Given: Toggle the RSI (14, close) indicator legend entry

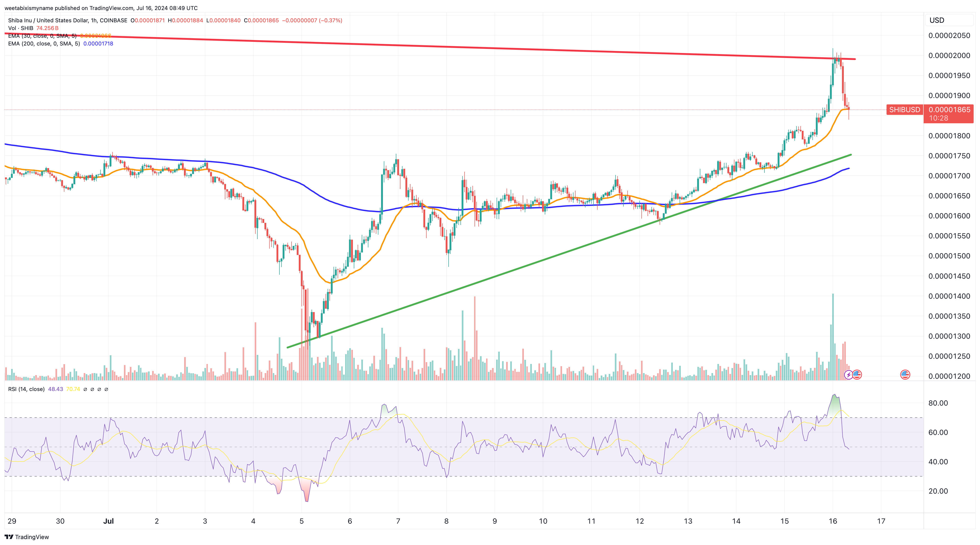Looking at the screenshot, I should [27, 389].
